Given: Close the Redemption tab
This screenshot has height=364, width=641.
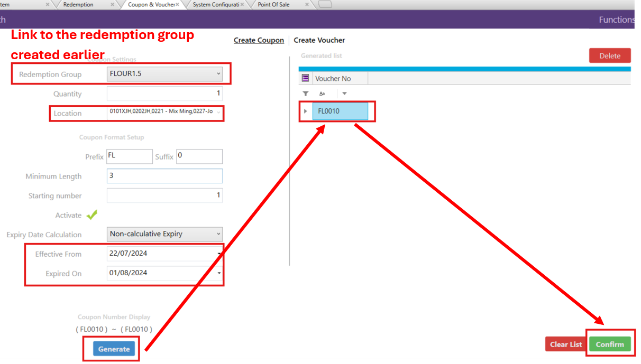Looking at the screenshot, I should (x=112, y=5).
